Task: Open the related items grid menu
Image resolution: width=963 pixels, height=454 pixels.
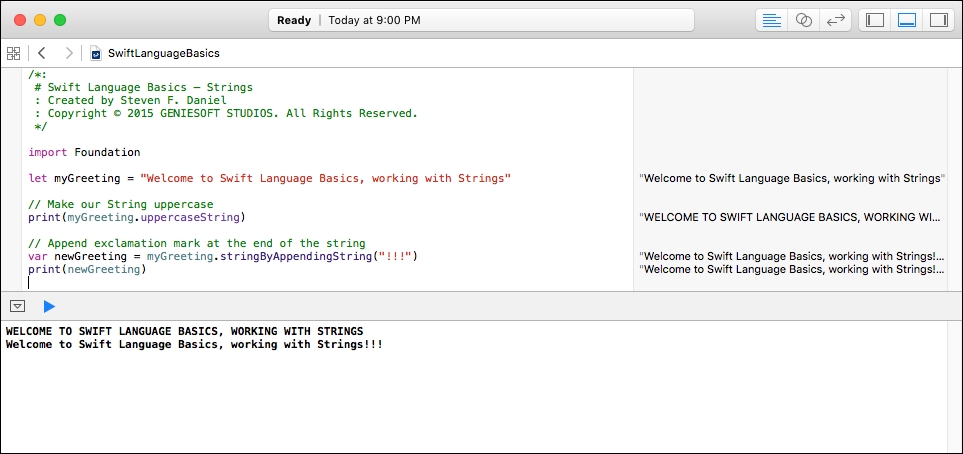Action: [14, 53]
